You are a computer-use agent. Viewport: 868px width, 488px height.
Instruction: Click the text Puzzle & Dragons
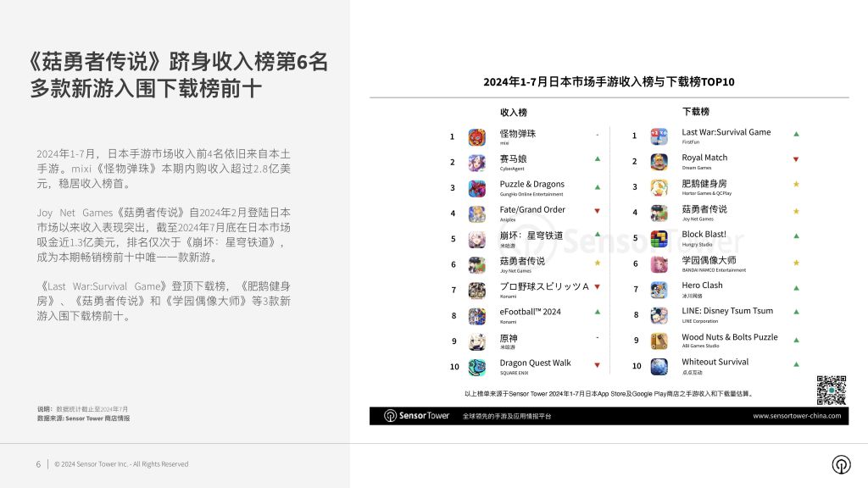pos(532,184)
